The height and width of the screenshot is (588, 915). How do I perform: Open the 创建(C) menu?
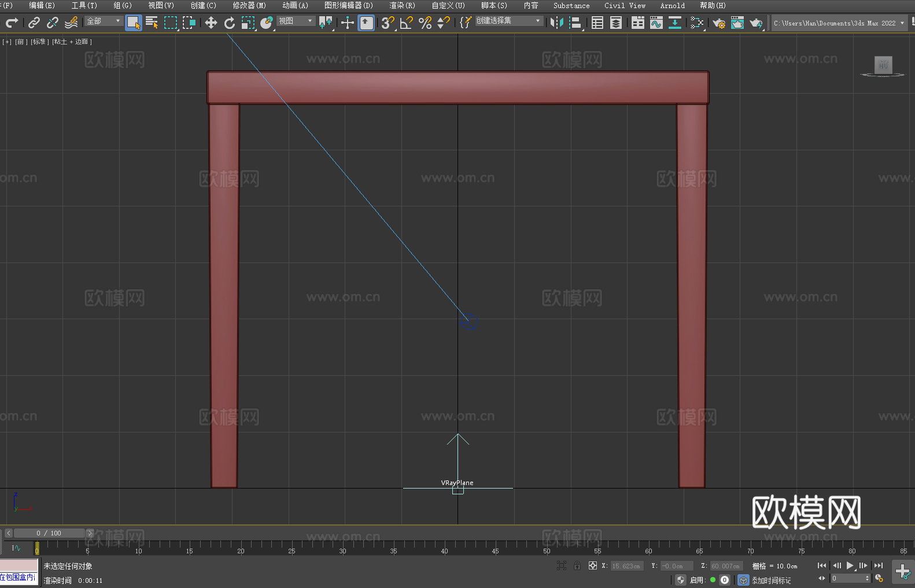(203, 5)
